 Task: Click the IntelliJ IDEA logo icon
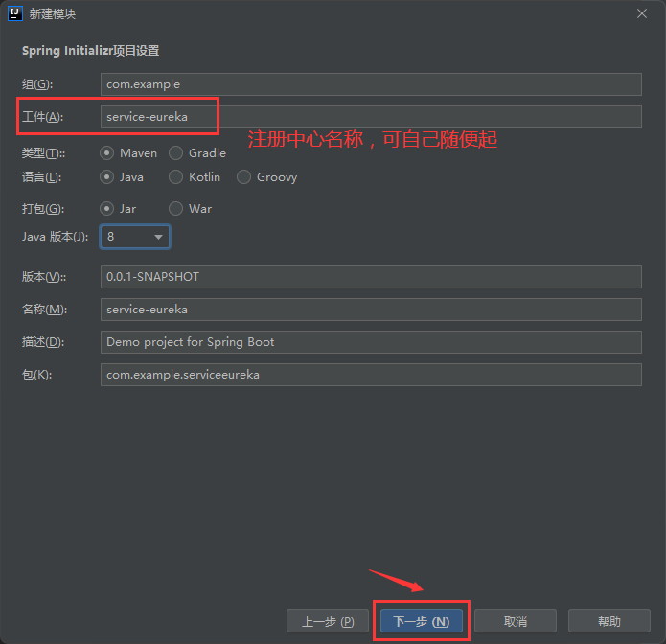pos(14,13)
